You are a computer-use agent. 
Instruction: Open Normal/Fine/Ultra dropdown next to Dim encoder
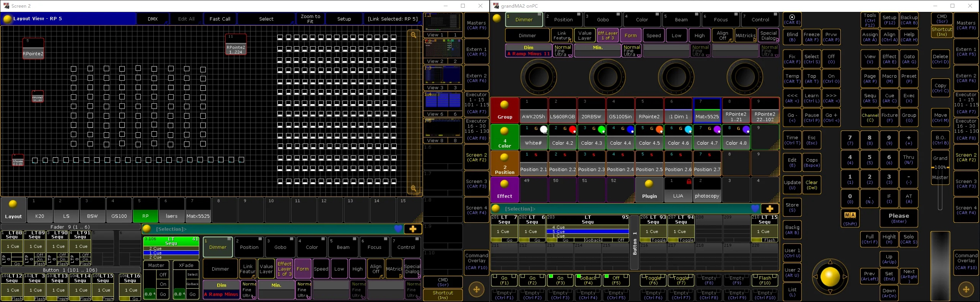click(x=563, y=51)
